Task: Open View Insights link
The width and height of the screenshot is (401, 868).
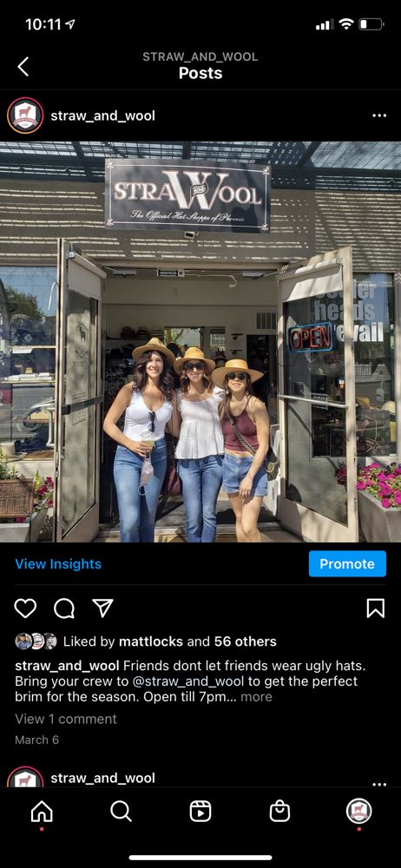Action: coord(58,564)
